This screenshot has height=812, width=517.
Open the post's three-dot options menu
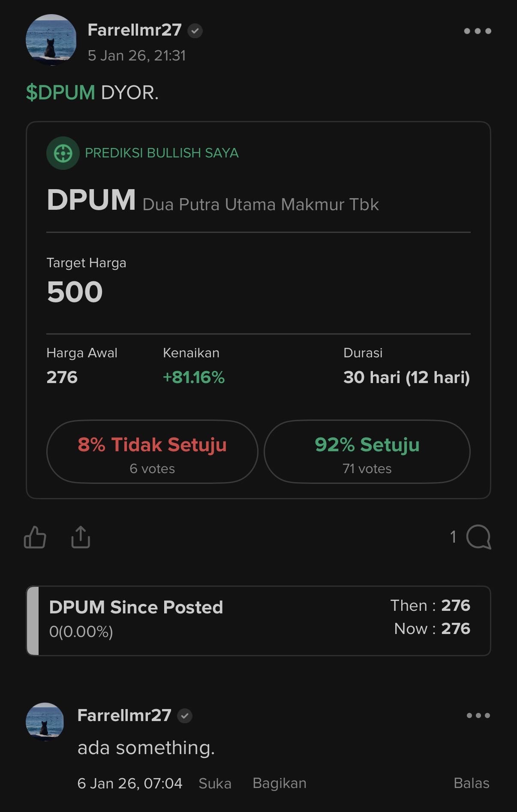478,31
